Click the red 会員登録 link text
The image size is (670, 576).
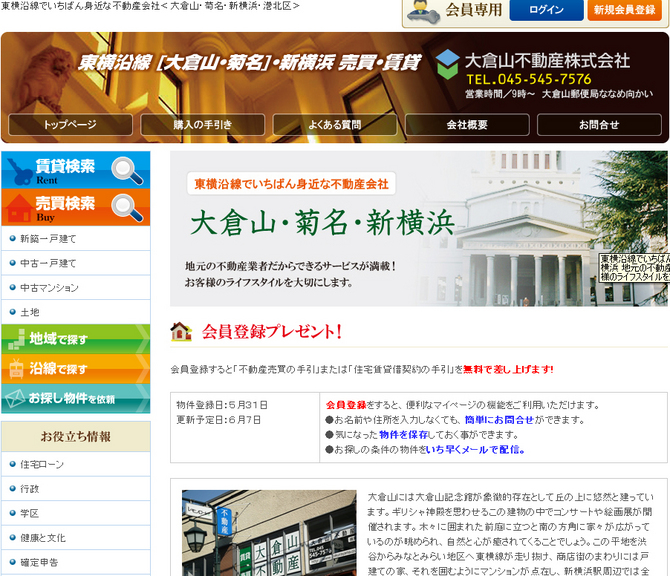coord(346,405)
